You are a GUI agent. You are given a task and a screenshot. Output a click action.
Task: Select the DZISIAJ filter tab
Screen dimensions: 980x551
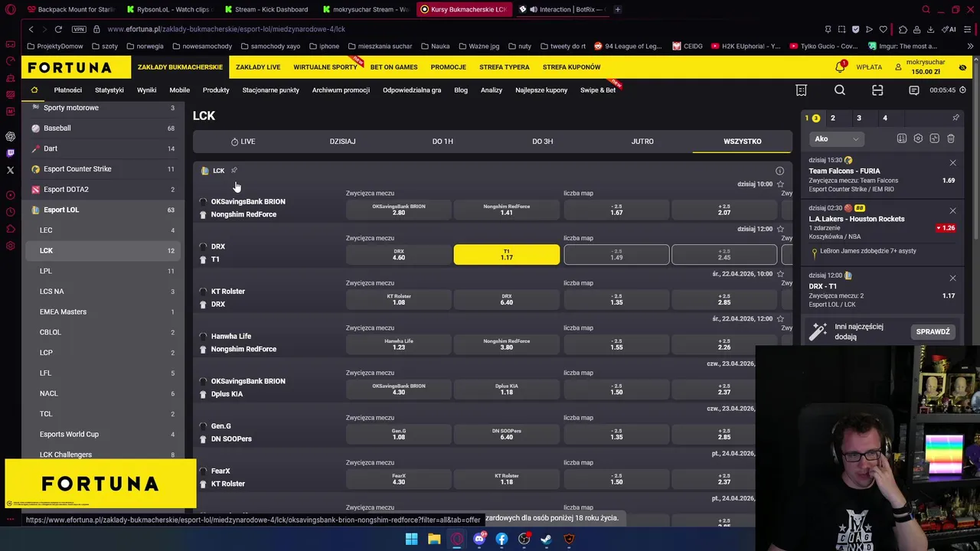[x=342, y=142]
